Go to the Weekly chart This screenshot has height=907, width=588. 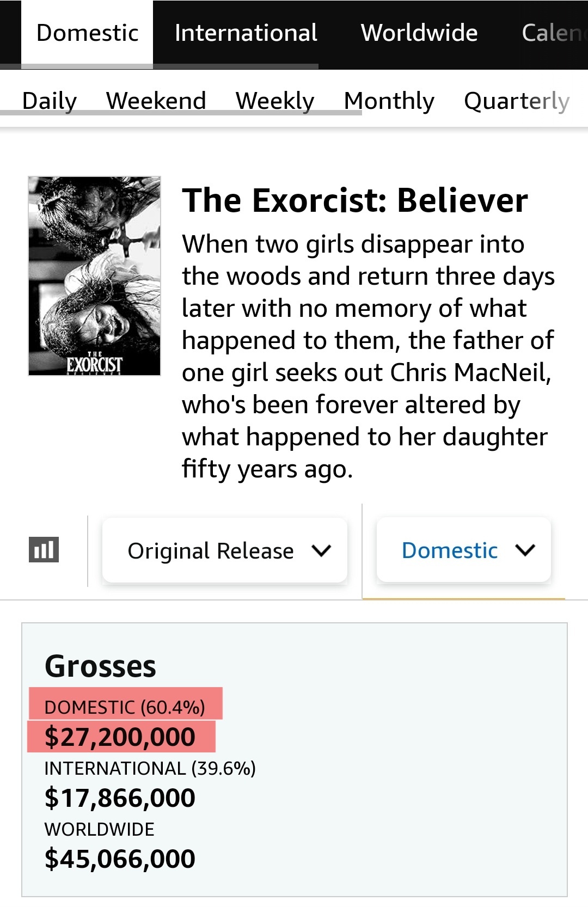[275, 101]
